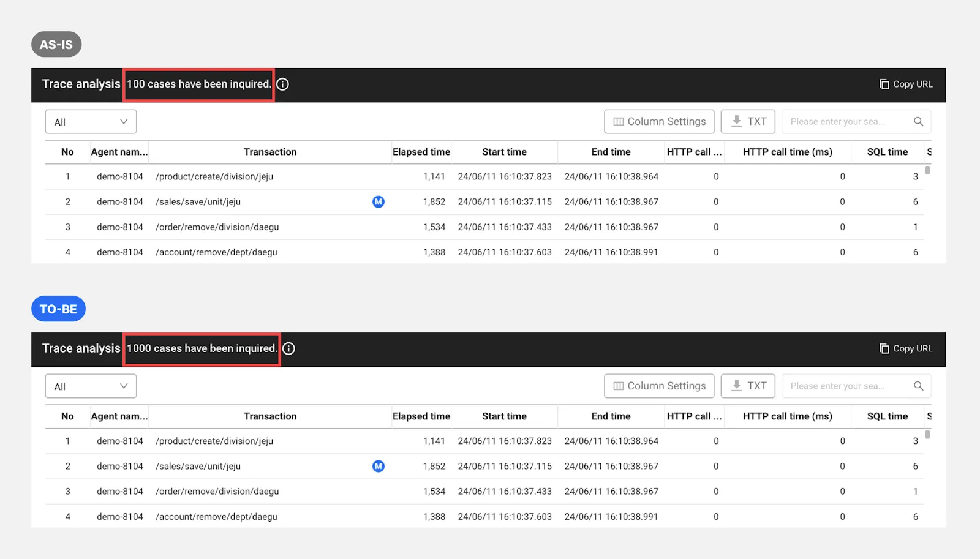The image size is (980, 559).
Task: Click end time 16:10:38.991 in TO-BE table
Action: 611,517
